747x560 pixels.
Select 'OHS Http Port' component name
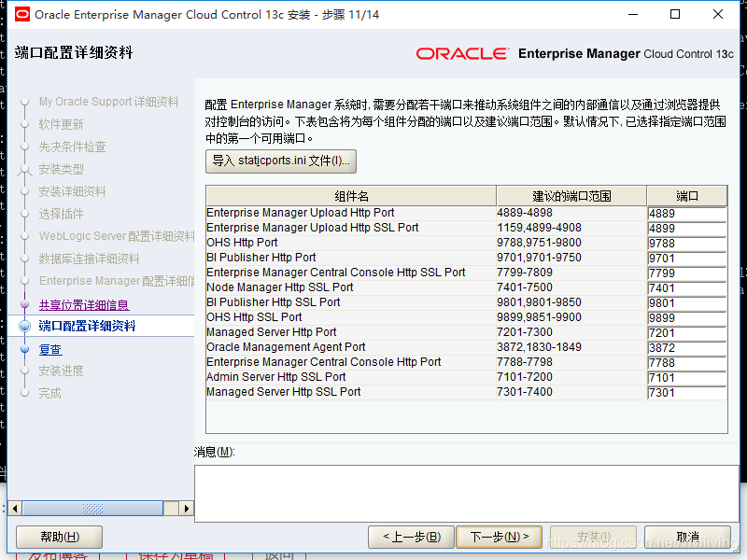242,243
